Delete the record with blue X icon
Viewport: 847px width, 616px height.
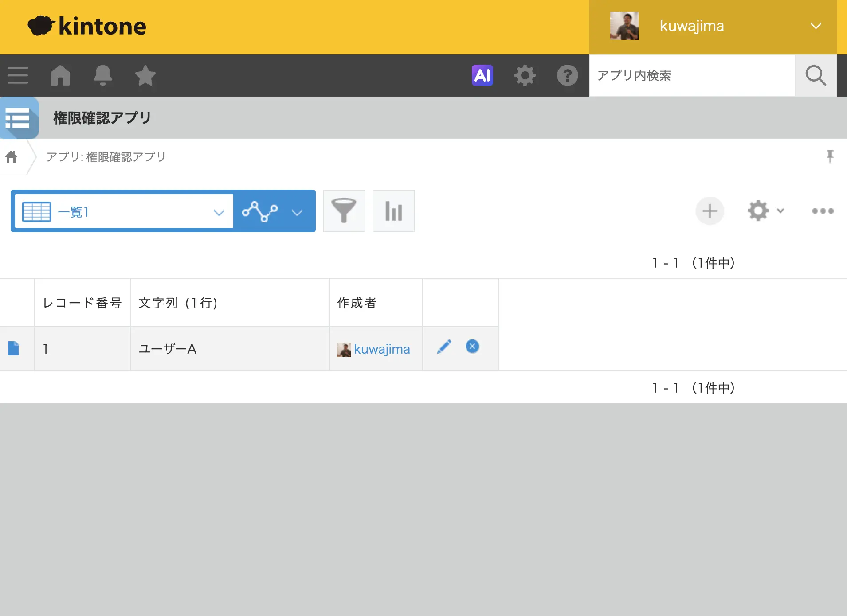pos(472,346)
